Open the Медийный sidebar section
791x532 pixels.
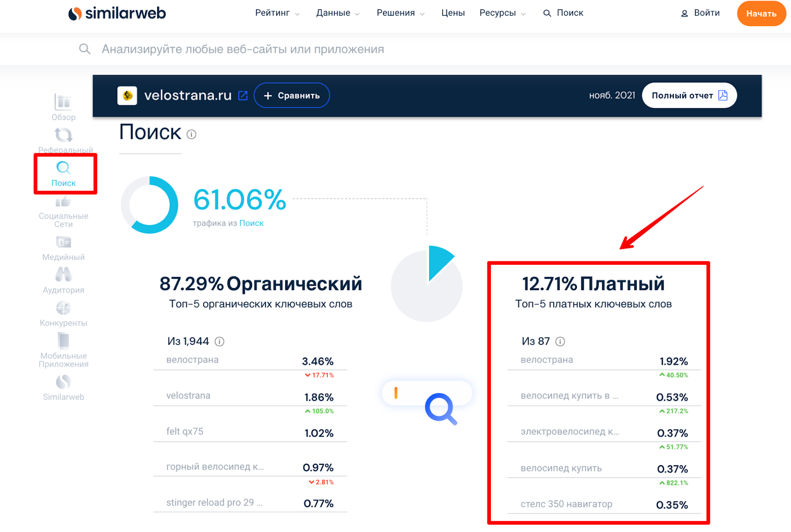[63, 248]
